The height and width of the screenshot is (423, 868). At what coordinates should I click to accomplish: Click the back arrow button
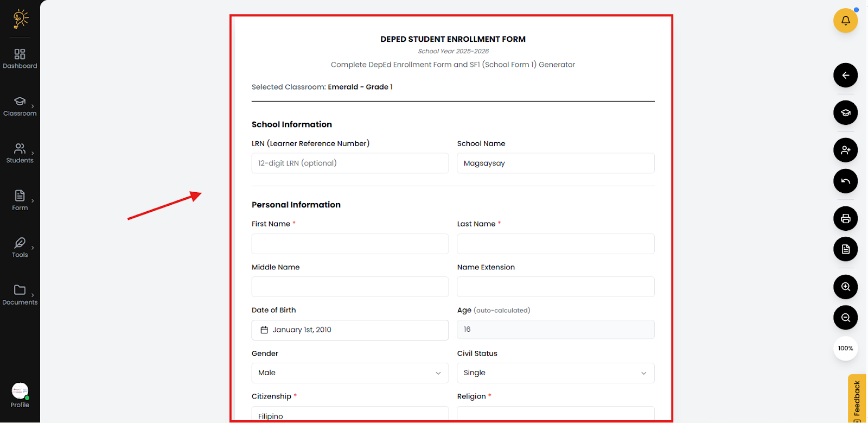click(845, 75)
